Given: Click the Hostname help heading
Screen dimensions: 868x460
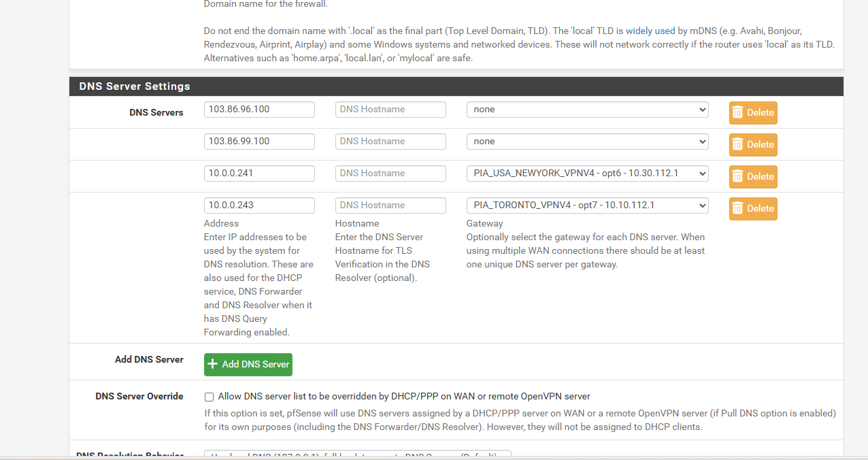Looking at the screenshot, I should (357, 224).
